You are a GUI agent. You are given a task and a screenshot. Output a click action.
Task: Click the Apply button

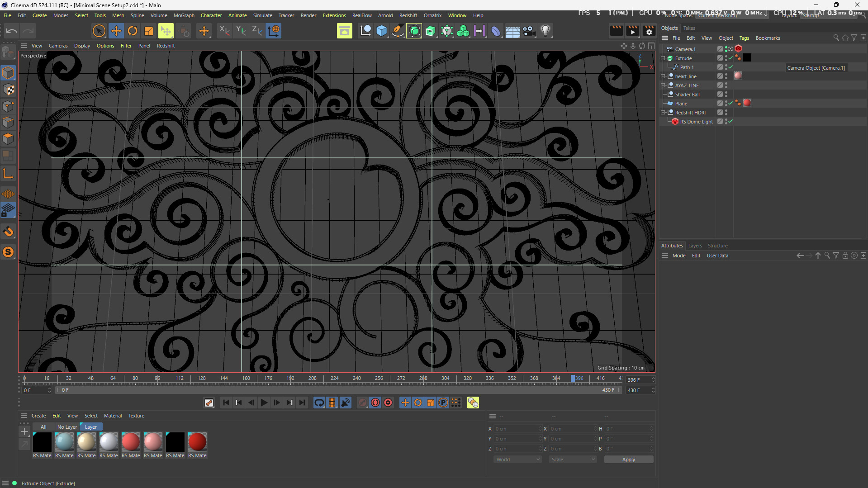[x=628, y=460]
